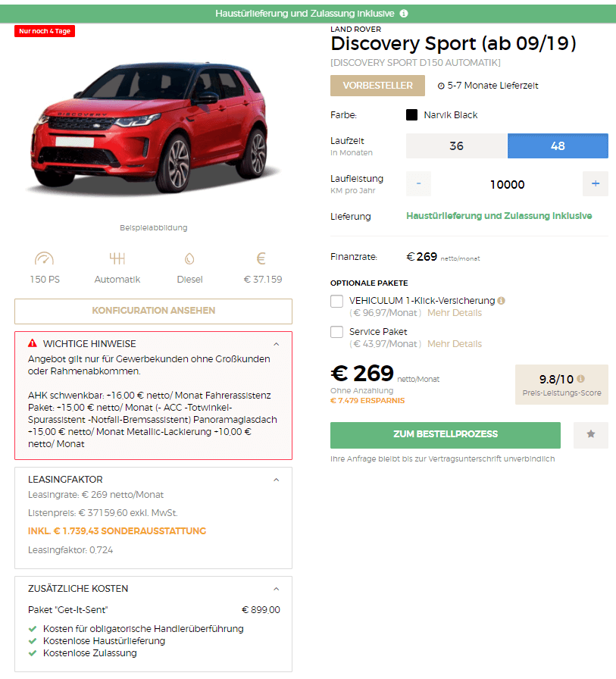Select 48 months Laufzeit option
This screenshot has width=616, height=679.
(x=558, y=146)
